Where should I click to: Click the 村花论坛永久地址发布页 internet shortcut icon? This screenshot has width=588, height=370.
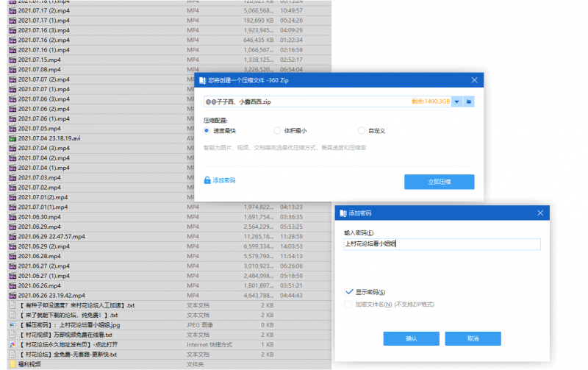point(12,344)
